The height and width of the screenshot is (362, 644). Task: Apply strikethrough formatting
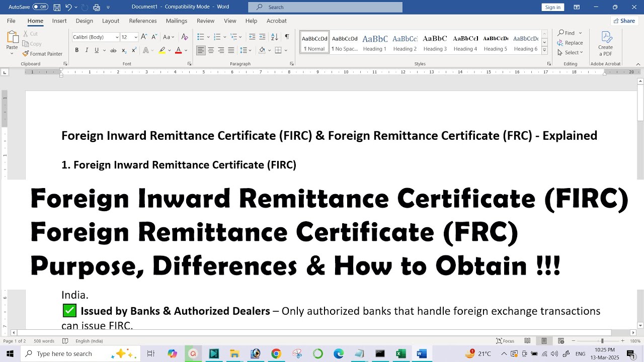coord(113,50)
